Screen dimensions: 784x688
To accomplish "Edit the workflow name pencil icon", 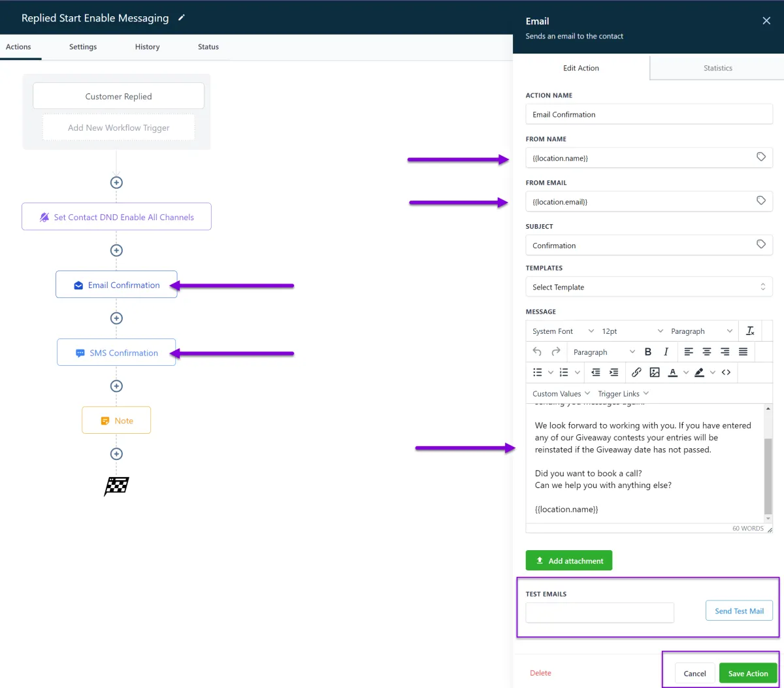I will [x=182, y=18].
